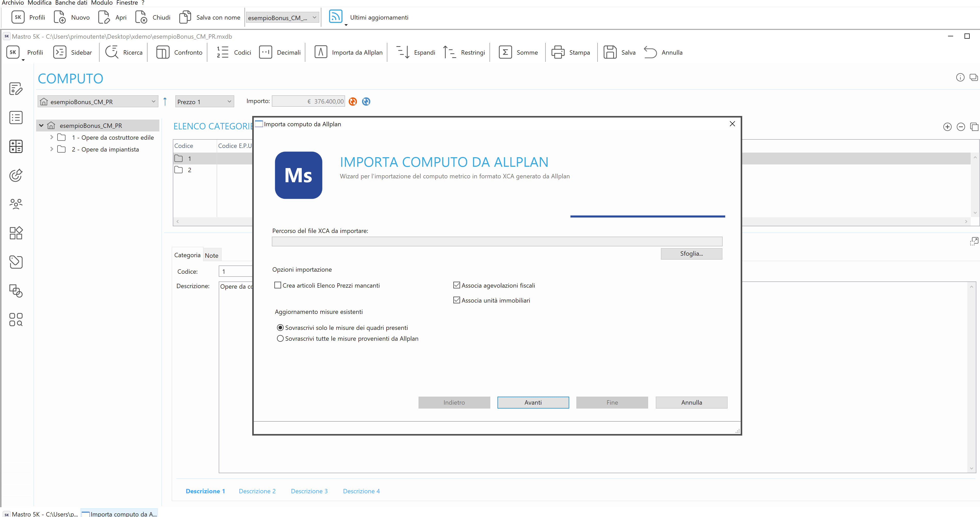Click the Descrizione 3 link
The image size is (980, 517).
(x=309, y=491)
